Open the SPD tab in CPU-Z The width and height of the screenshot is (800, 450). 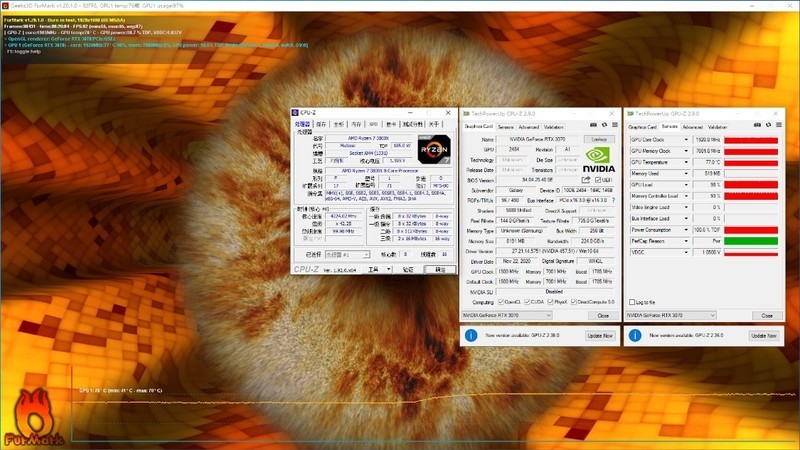point(373,124)
